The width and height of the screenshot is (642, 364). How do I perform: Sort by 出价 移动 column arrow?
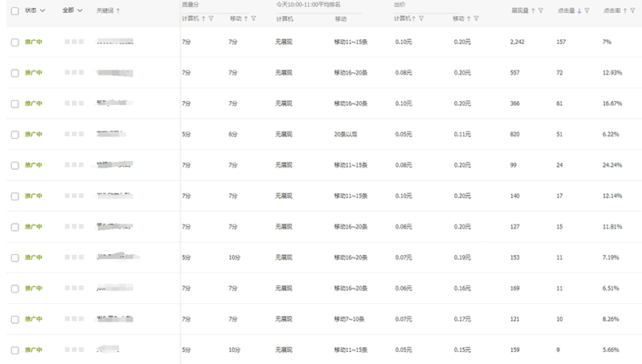click(469, 18)
